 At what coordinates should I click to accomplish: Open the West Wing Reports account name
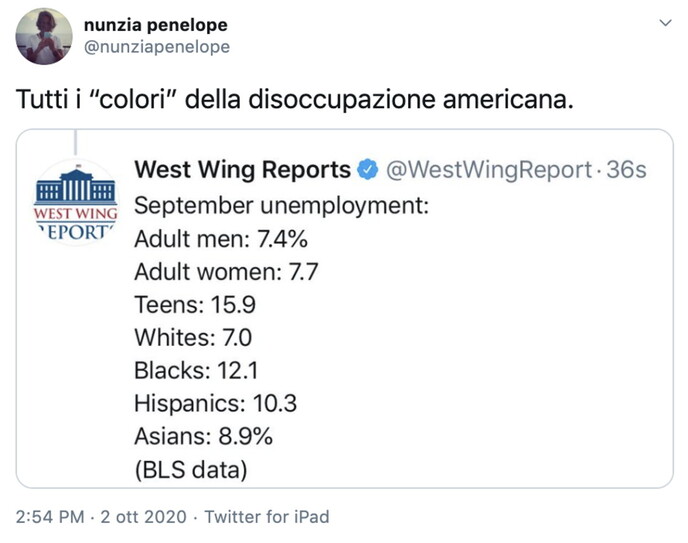[242, 170]
